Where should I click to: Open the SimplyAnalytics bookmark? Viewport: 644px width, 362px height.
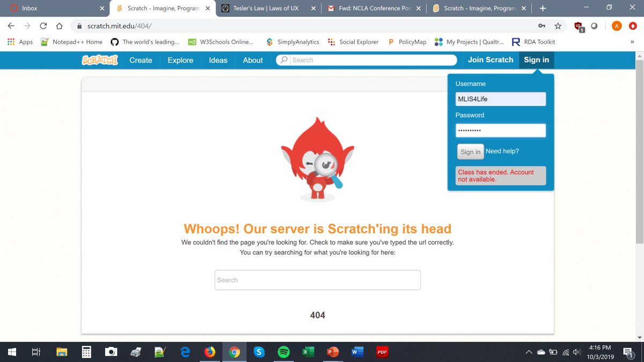pos(293,42)
